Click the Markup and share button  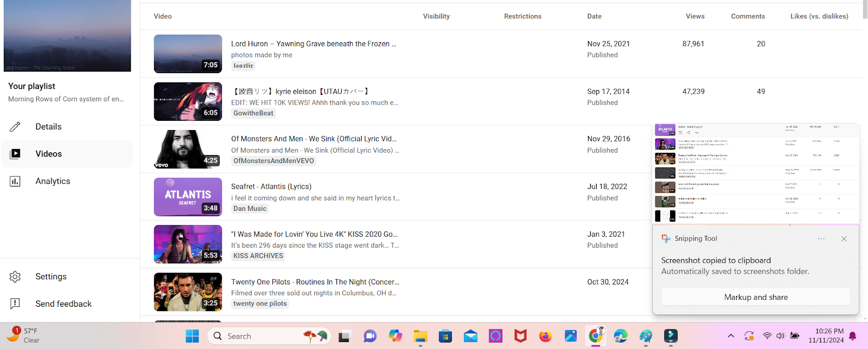coord(756,297)
